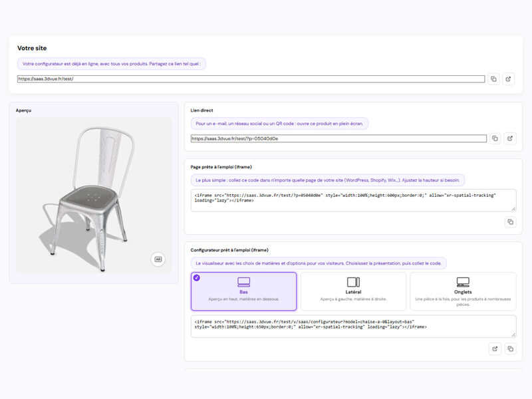The width and height of the screenshot is (532, 399).
Task: Click the chair 3D preview
Action: pyautogui.click(x=94, y=196)
